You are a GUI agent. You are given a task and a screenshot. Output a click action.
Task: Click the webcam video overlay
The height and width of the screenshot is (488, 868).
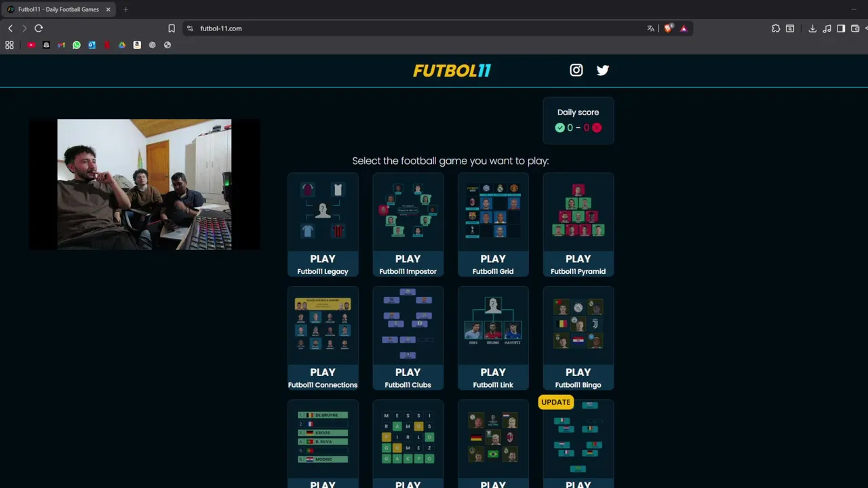pyautogui.click(x=144, y=184)
